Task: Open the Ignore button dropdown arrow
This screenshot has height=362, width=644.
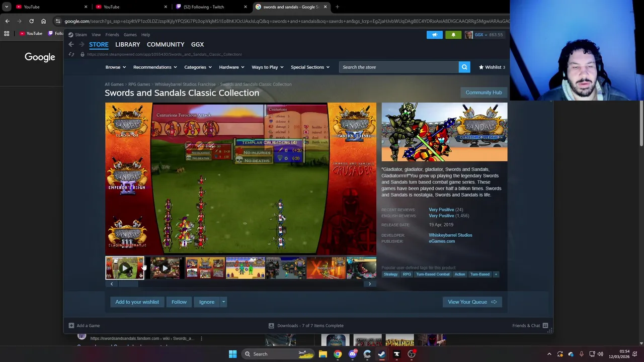Action: click(x=223, y=302)
